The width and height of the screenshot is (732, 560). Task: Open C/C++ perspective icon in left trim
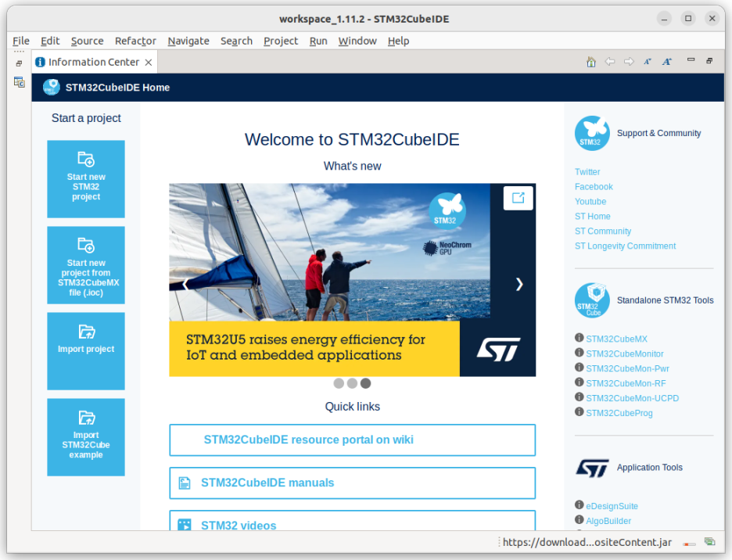[19, 82]
